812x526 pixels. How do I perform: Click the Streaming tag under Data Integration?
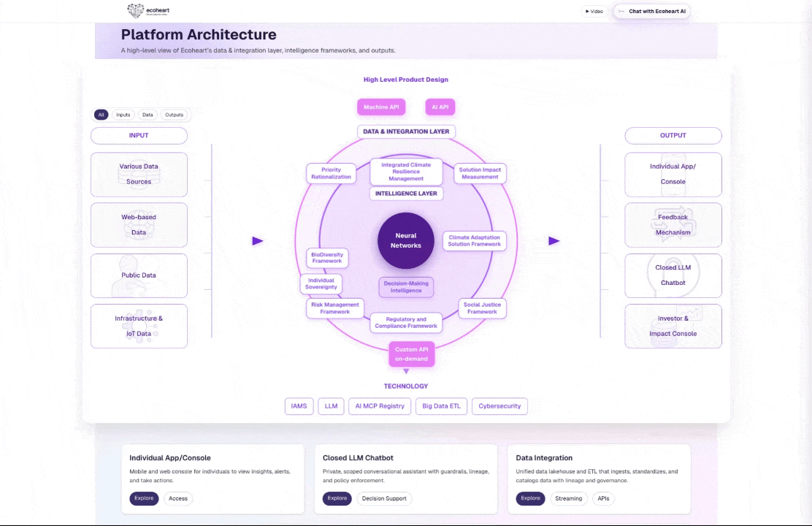(x=568, y=498)
